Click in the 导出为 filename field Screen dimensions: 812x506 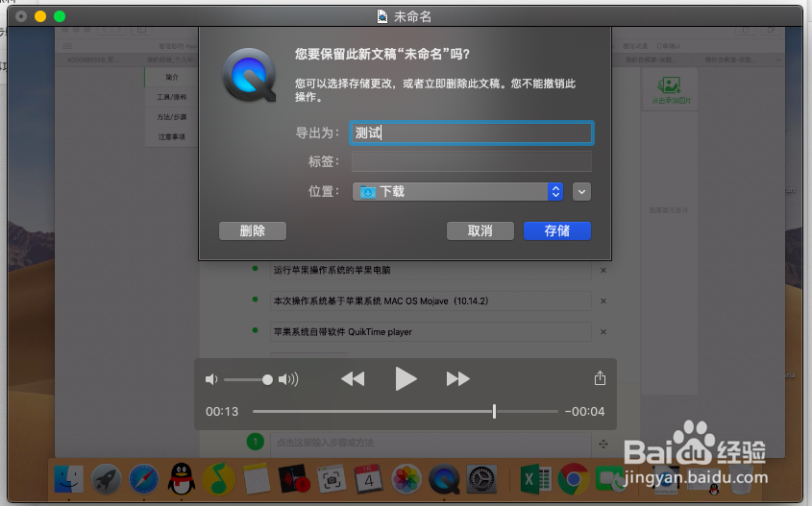pos(471,133)
